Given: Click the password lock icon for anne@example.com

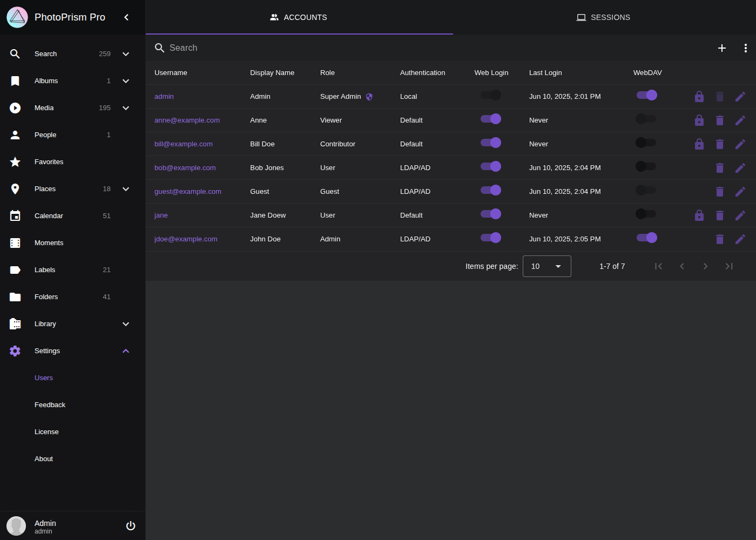Looking at the screenshot, I should pyautogui.click(x=699, y=120).
